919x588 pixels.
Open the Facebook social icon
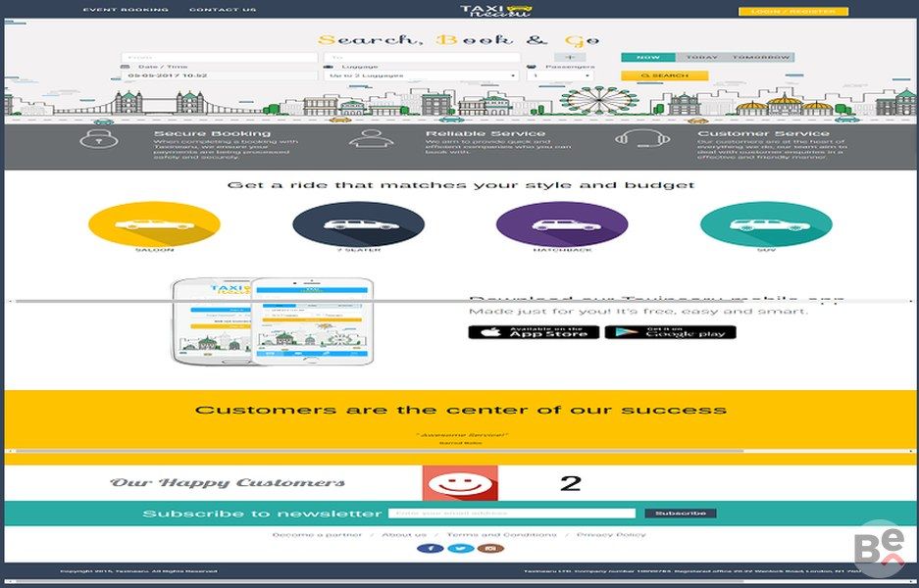(430, 548)
